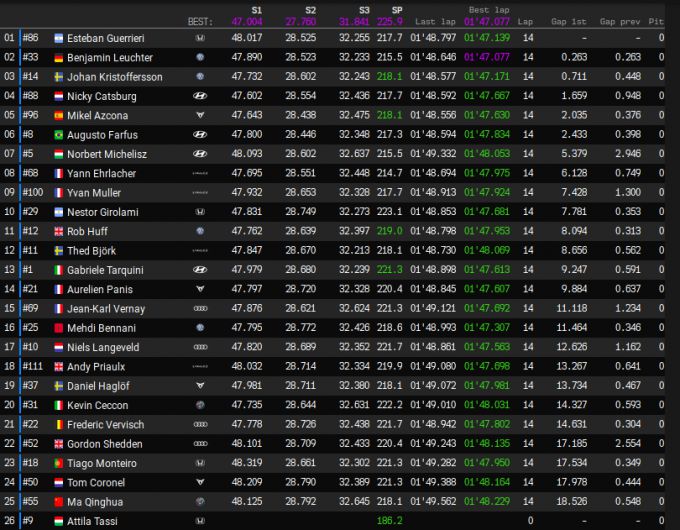Click car number #111 of Andy Priaulx
Image resolution: width=680 pixels, height=530 pixels.
point(34,366)
